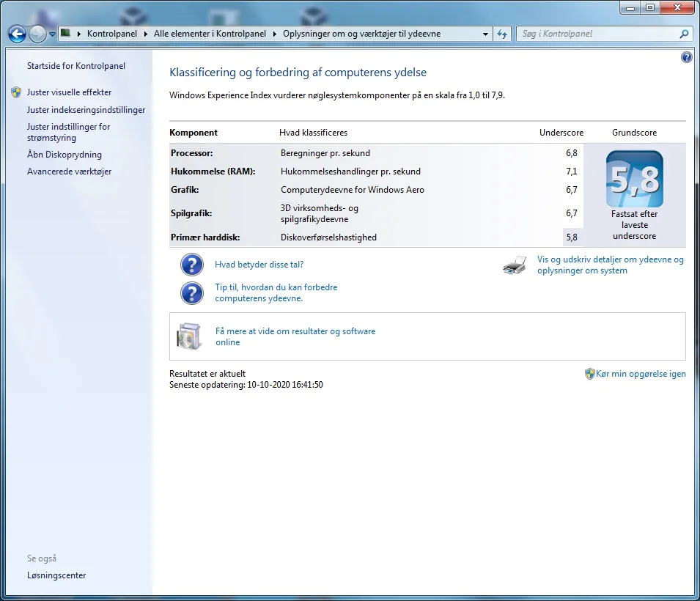Open Juster indstillinger for strømstyring
The width and height of the screenshot is (700, 601).
tap(69, 132)
